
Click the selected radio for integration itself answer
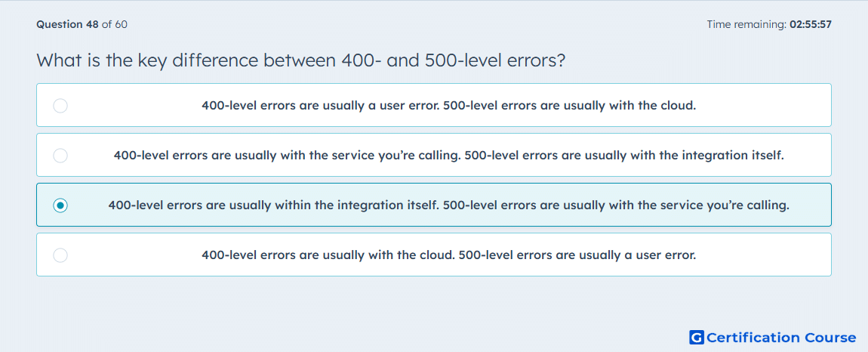tap(60, 205)
